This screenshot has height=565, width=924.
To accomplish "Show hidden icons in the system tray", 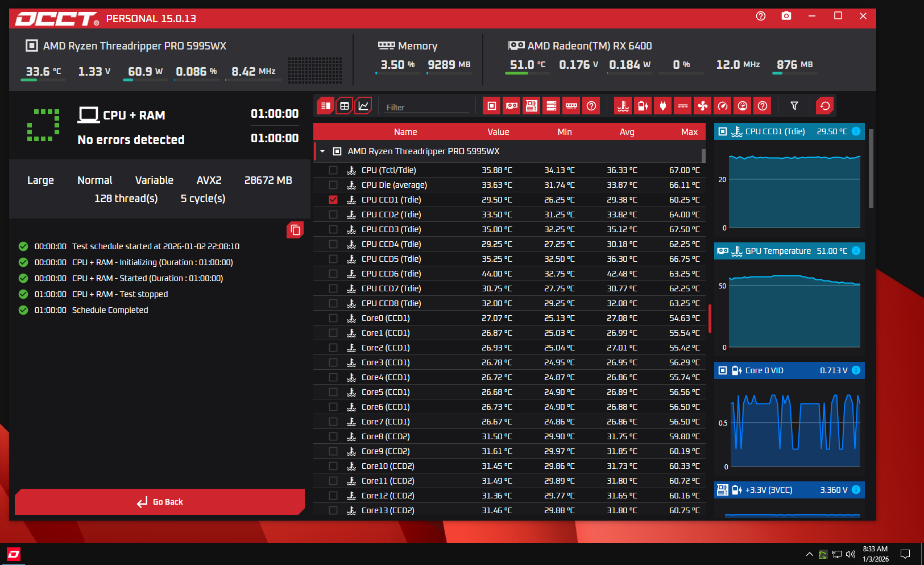I will coord(809,554).
